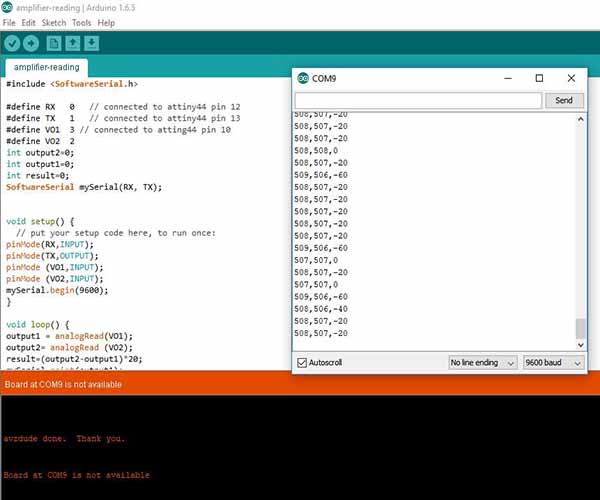
Task: Click 'output2= analogRead (VO2);' line
Action: [x=69, y=348]
